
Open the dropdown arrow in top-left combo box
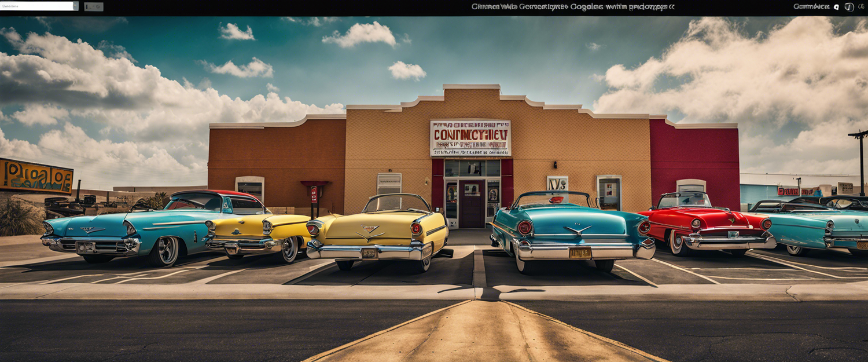tap(75, 6)
